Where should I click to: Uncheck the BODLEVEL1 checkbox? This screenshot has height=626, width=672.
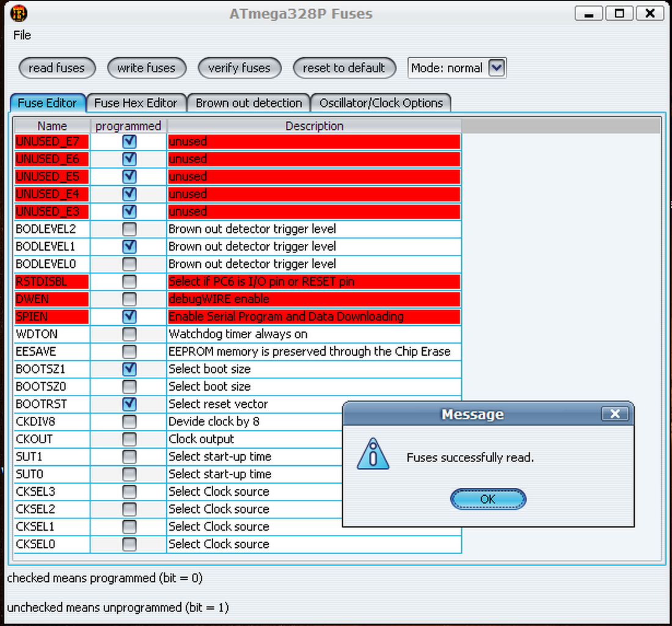point(129,246)
